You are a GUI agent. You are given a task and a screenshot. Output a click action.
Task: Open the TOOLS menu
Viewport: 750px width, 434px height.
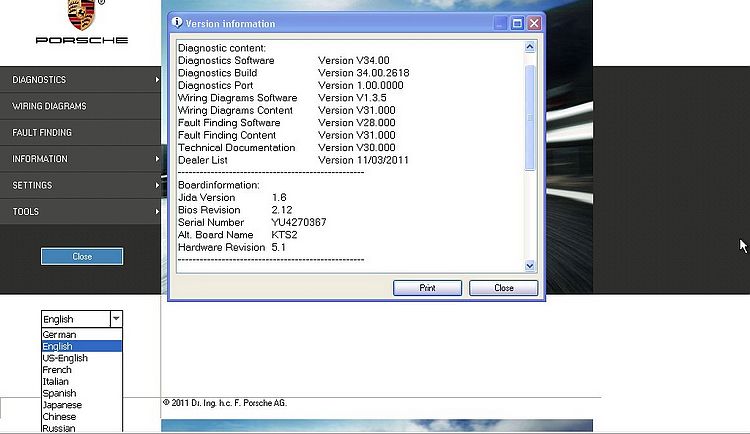tap(80, 211)
